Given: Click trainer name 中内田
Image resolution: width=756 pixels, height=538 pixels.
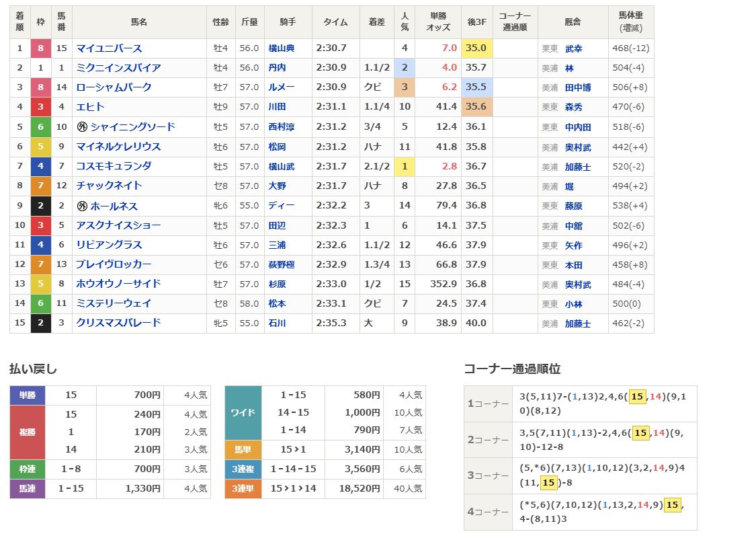Looking at the screenshot, I should 578,127.
